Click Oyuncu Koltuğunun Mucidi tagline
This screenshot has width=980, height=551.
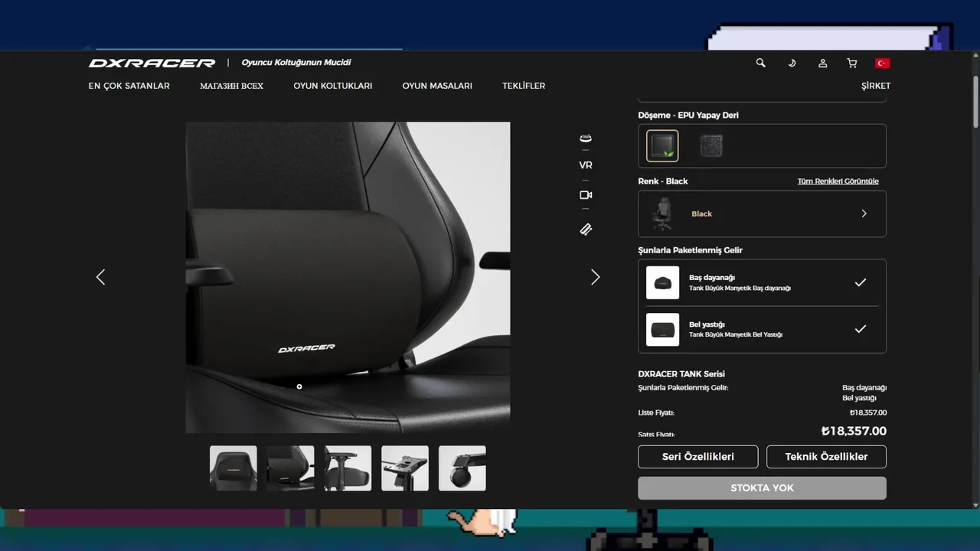tap(296, 63)
